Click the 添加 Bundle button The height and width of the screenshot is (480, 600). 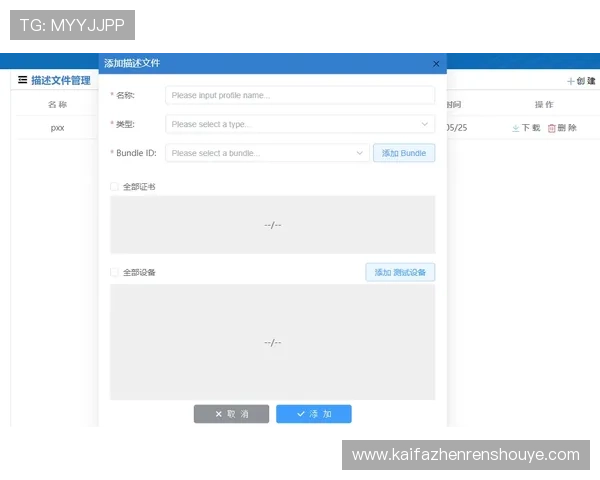404,153
